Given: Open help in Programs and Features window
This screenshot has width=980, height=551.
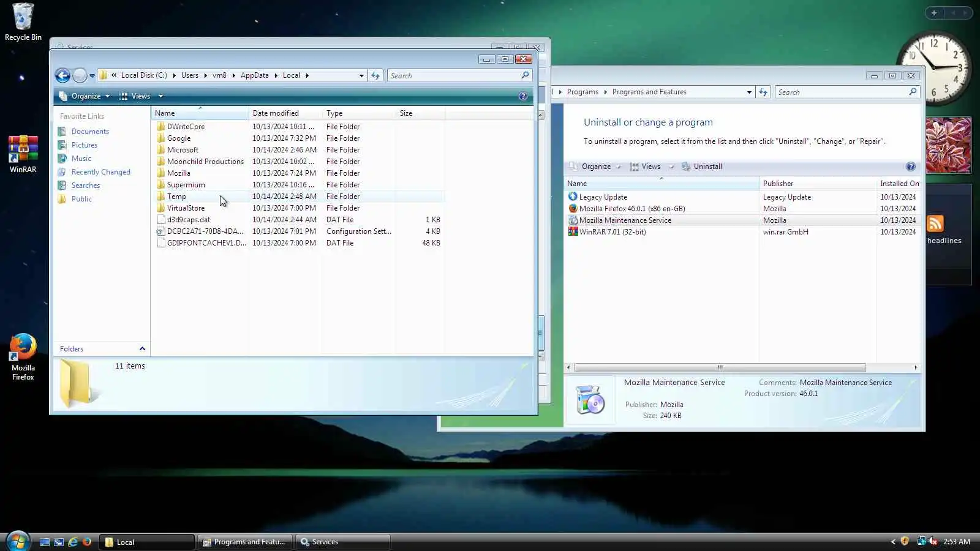Looking at the screenshot, I should point(910,167).
